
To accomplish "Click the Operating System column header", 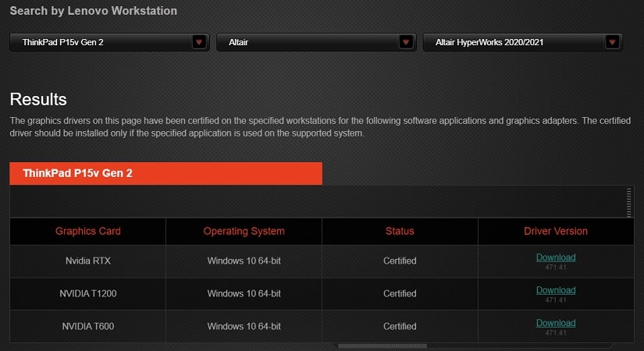I will pos(244,231).
